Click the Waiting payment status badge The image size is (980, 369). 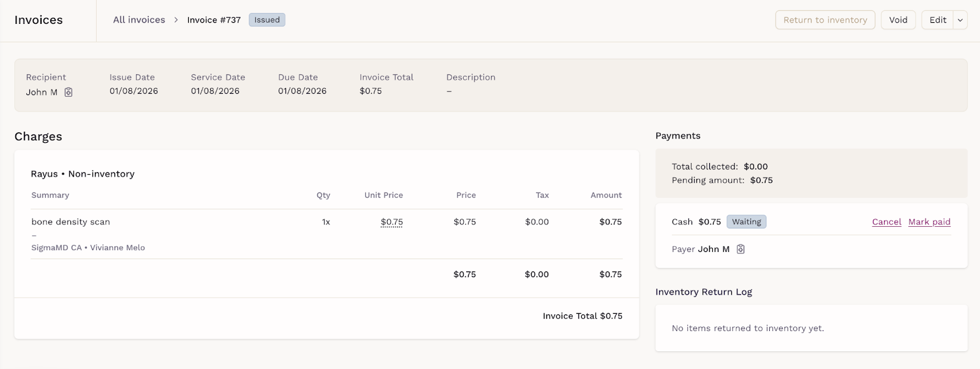coord(746,222)
